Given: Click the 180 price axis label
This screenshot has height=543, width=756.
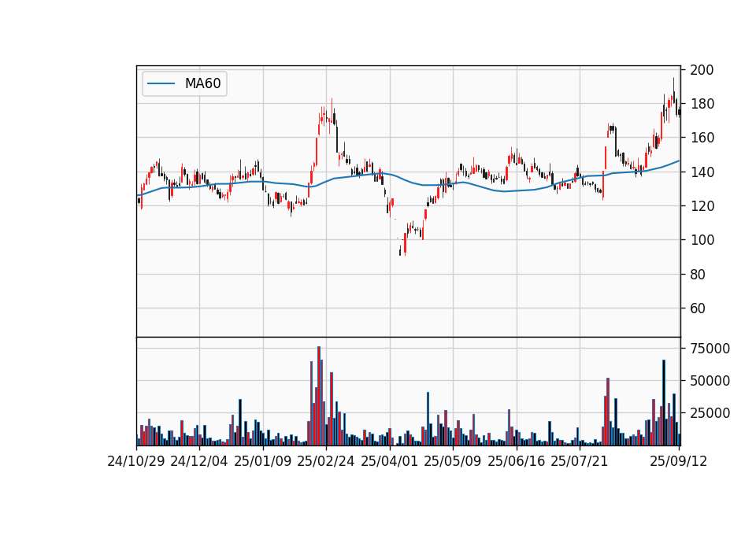Looking at the screenshot, I should 702,104.
